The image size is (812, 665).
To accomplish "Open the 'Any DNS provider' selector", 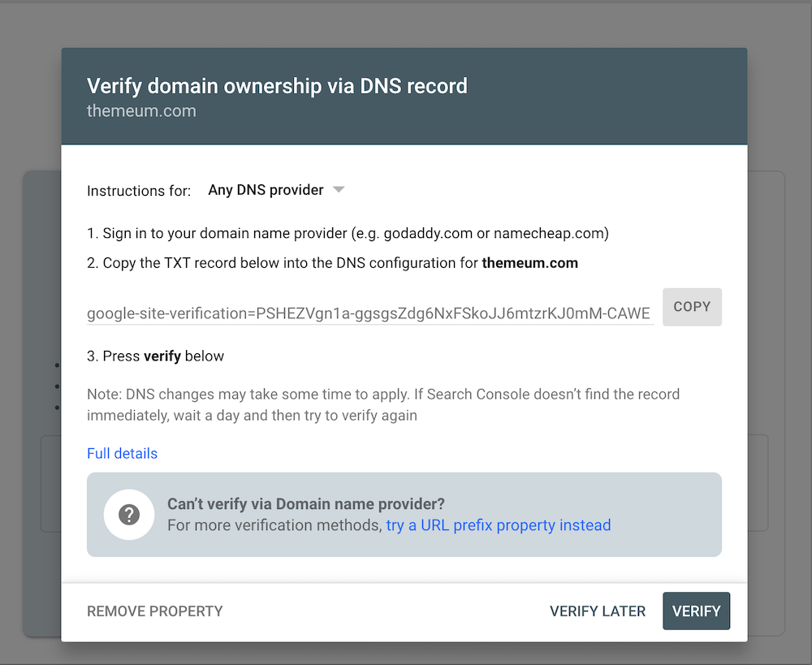I will [276, 190].
